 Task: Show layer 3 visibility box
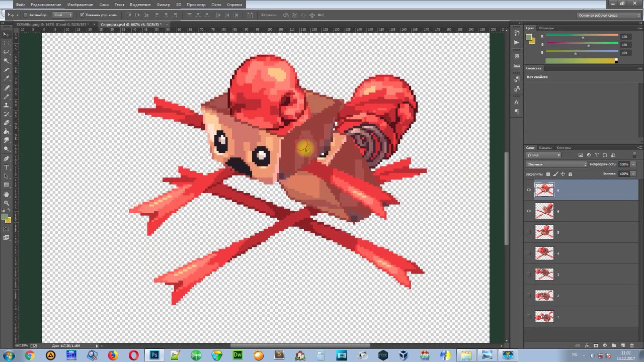529,275
